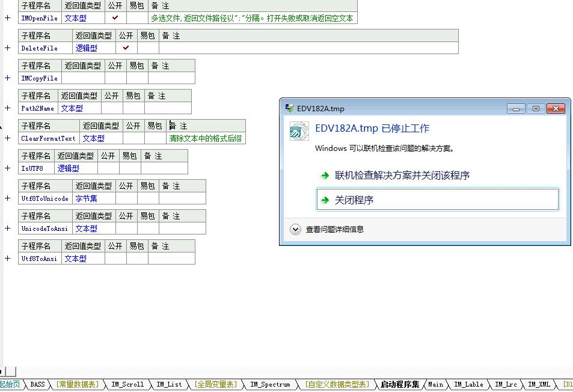Switch to the IM_XML tab

point(539,384)
